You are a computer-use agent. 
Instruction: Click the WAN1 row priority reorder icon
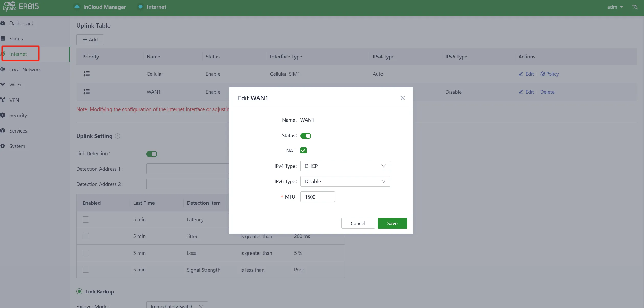click(x=86, y=92)
